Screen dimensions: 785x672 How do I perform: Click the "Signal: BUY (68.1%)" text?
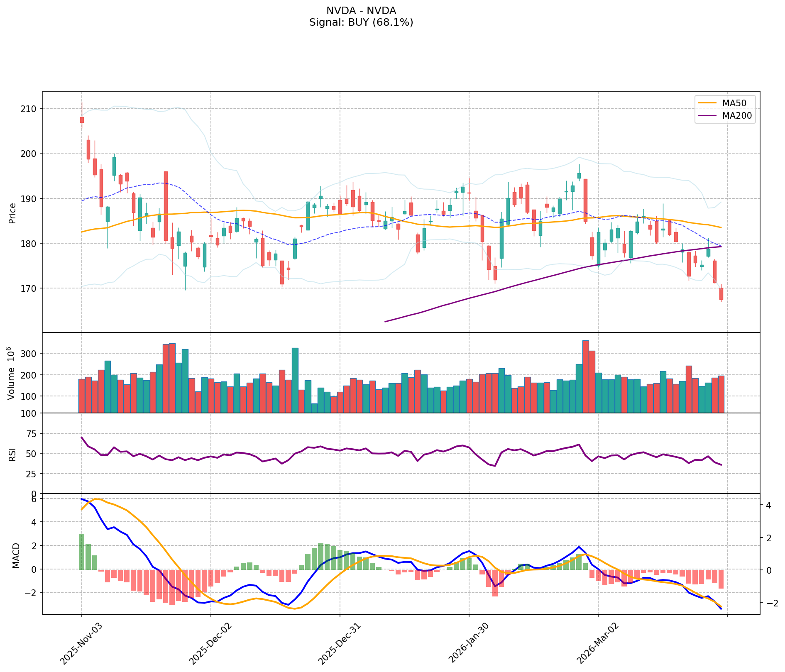[x=361, y=22]
